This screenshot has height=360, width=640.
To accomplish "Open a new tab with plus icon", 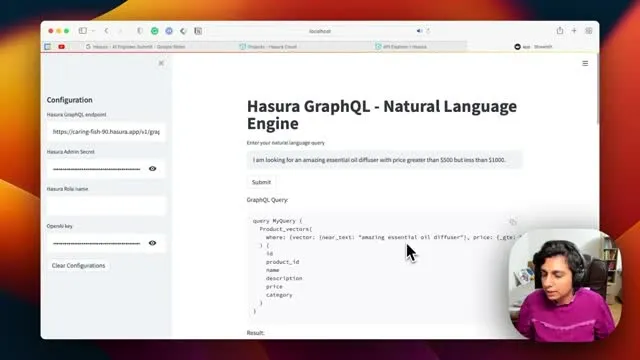I will 574,31.
